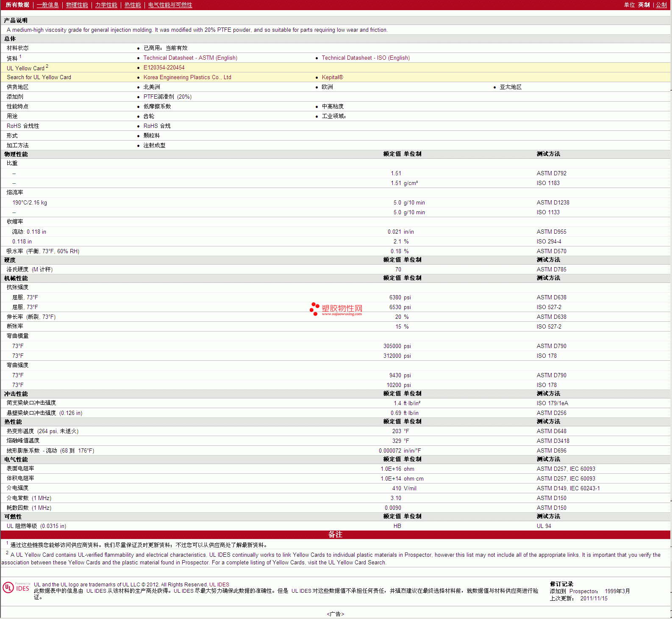Select the 6380 psi tensile strength value
672x619 pixels.
click(400, 298)
